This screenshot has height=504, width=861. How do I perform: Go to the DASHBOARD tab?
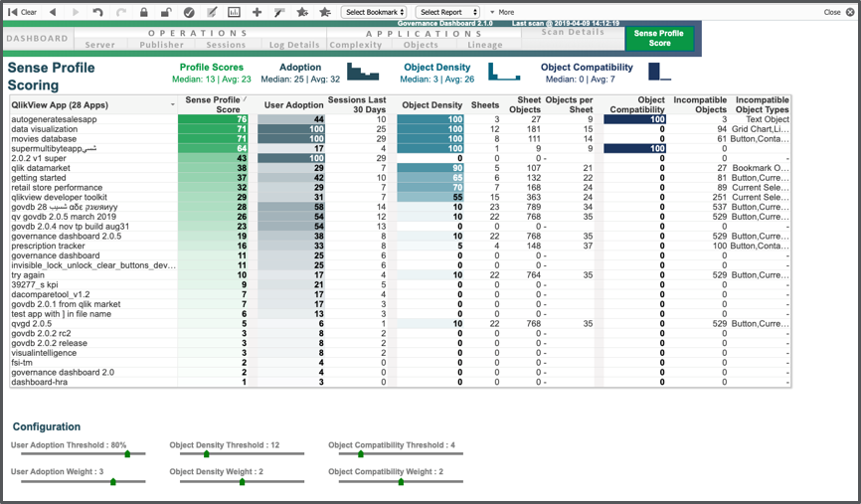[x=38, y=39]
